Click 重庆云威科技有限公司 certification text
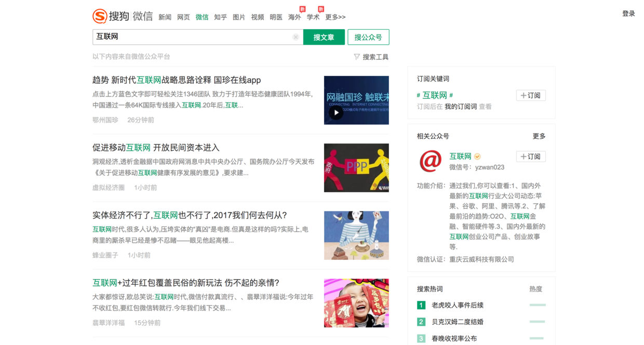Screen dimensions: 644x345 coord(481,259)
